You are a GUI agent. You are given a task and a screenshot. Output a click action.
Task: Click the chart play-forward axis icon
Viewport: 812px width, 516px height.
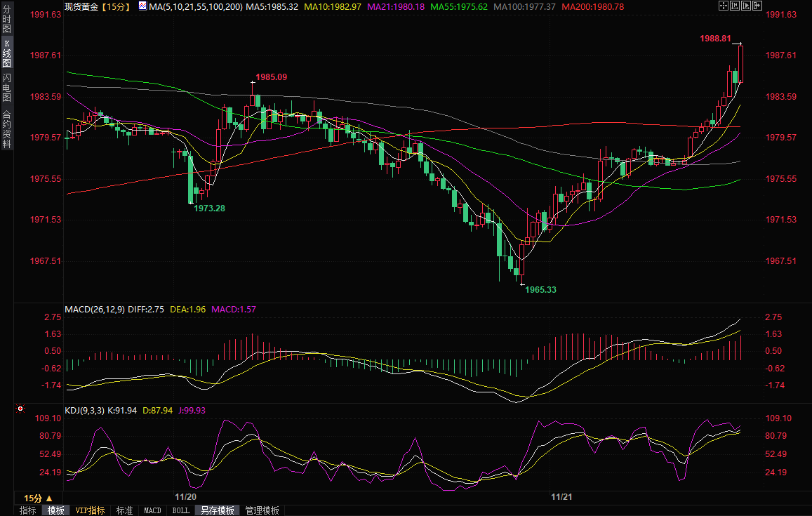pyautogui.click(x=746, y=6)
